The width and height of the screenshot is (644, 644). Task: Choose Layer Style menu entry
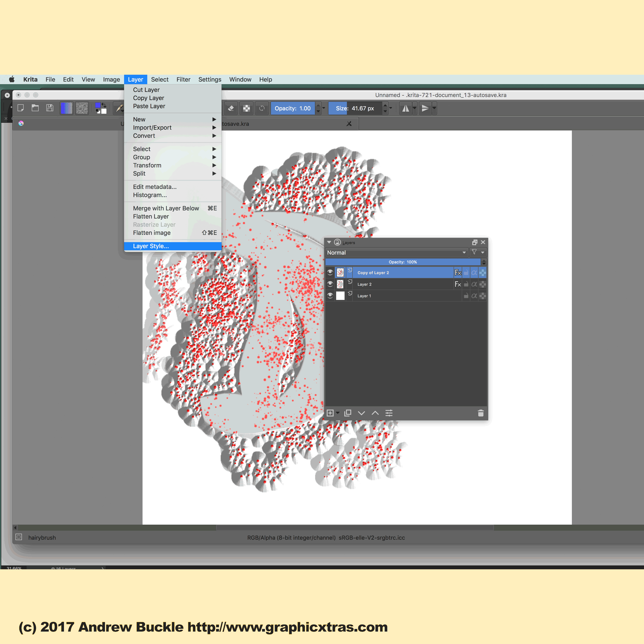[x=173, y=246]
